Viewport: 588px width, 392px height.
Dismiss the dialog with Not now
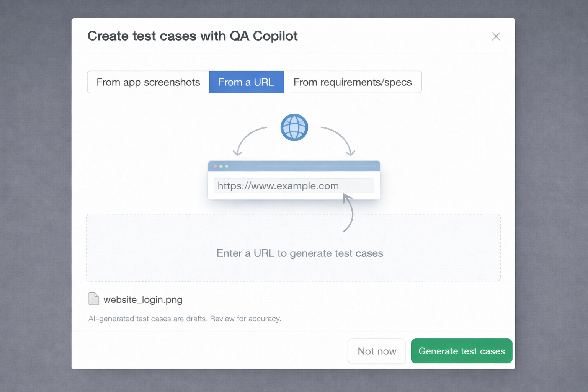coord(377,351)
